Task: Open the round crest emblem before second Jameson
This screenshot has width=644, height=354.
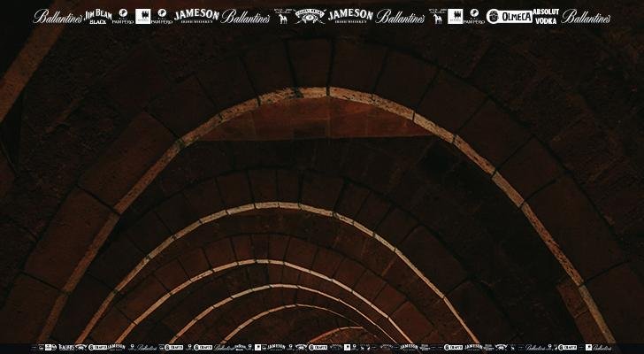Action: 310,16
